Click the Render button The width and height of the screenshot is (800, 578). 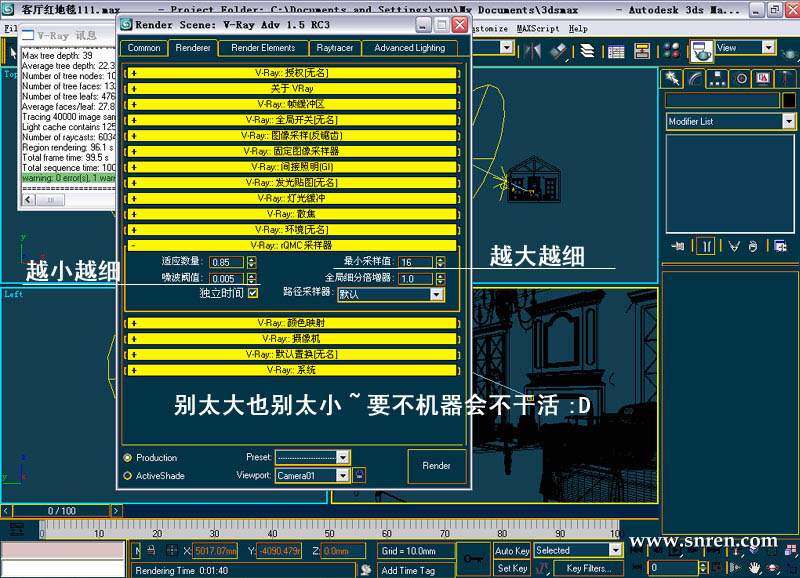coord(437,466)
